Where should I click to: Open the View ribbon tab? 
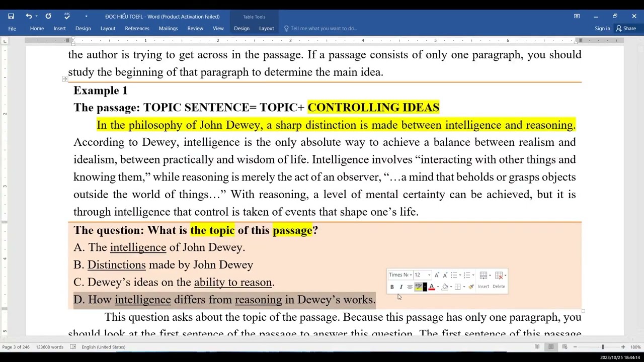click(x=218, y=29)
